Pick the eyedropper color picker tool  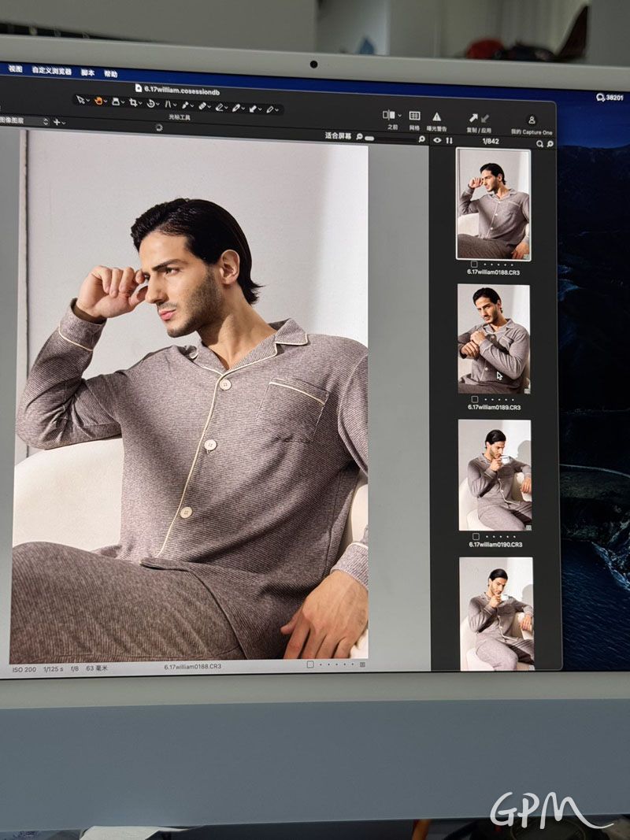(x=185, y=105)
